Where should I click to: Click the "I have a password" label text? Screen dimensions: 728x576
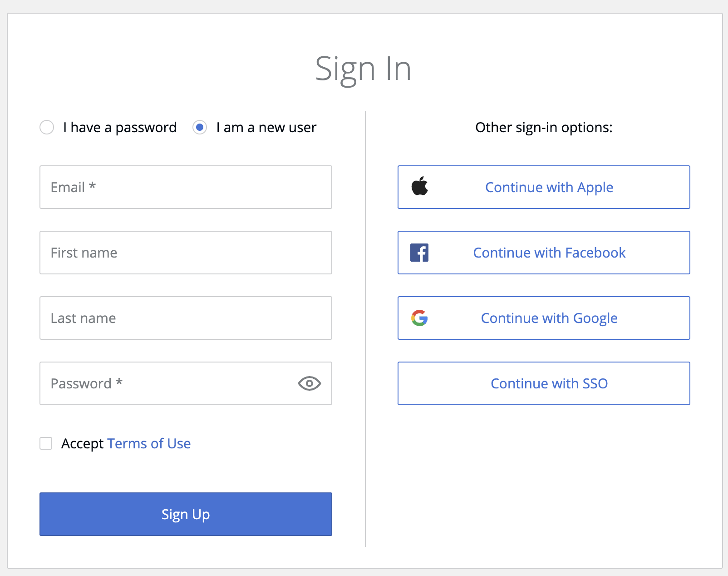pos(120,127)
